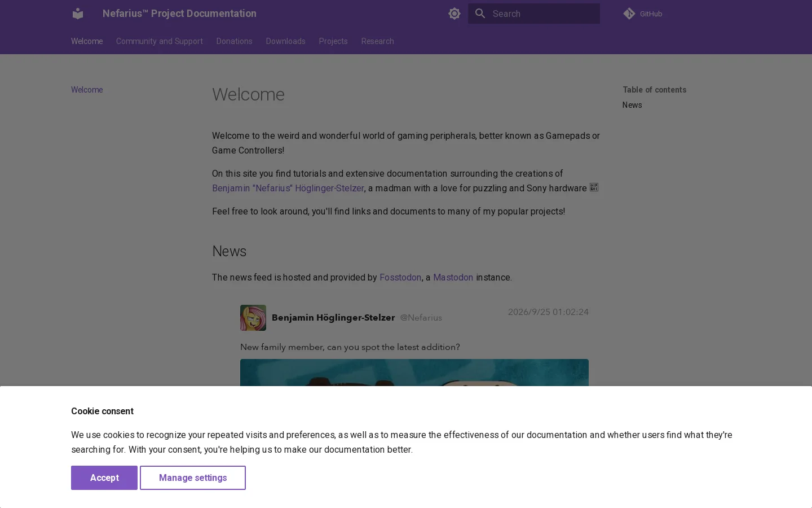Open the post timestamp 2026/9/25 01:02:24

tap(548, 312)
